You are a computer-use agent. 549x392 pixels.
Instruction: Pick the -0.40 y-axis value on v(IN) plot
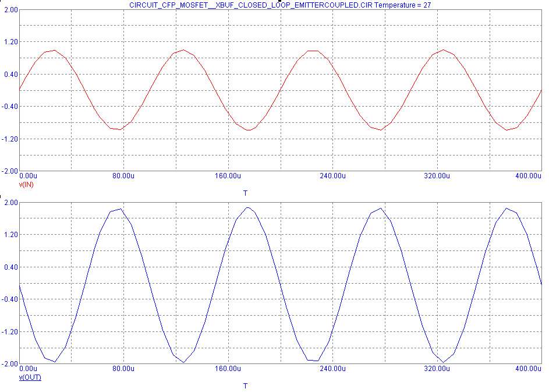click(x=10, y=107)
